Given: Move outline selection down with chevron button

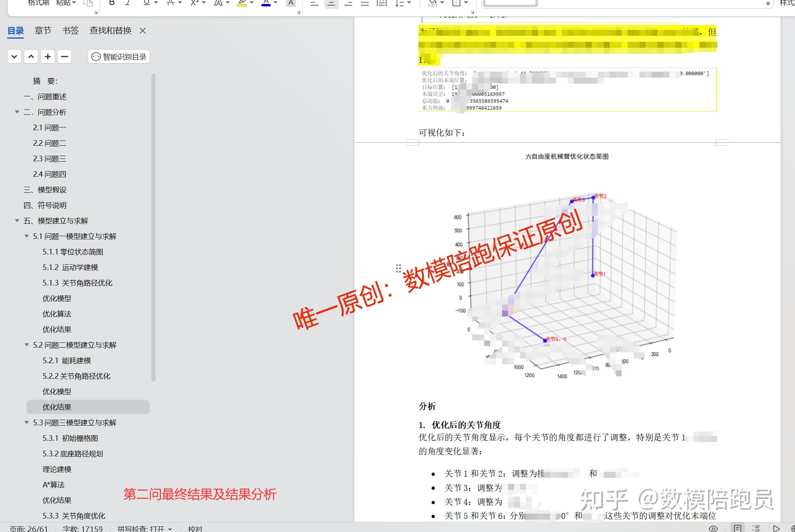Looking at the screenshot, I should tap(14, 57).
